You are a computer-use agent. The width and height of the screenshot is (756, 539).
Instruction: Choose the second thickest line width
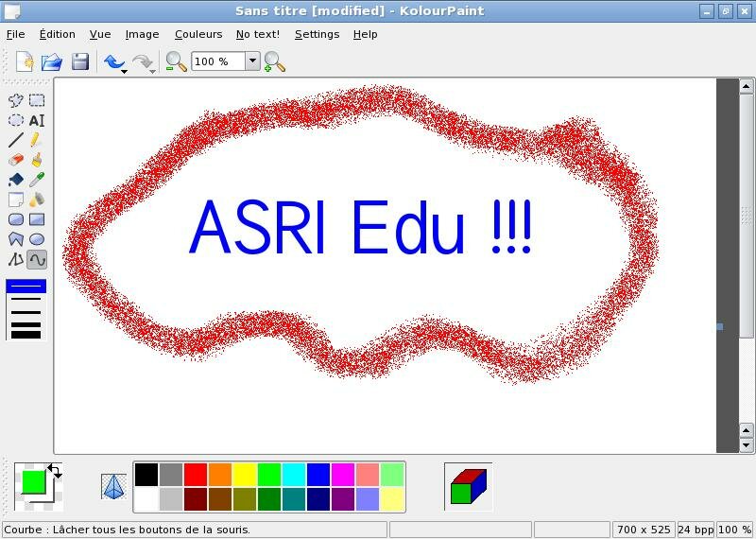(26, 324)
